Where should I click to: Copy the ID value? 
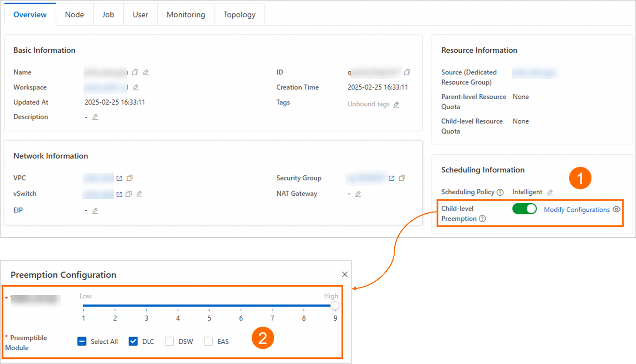point(407,72)
